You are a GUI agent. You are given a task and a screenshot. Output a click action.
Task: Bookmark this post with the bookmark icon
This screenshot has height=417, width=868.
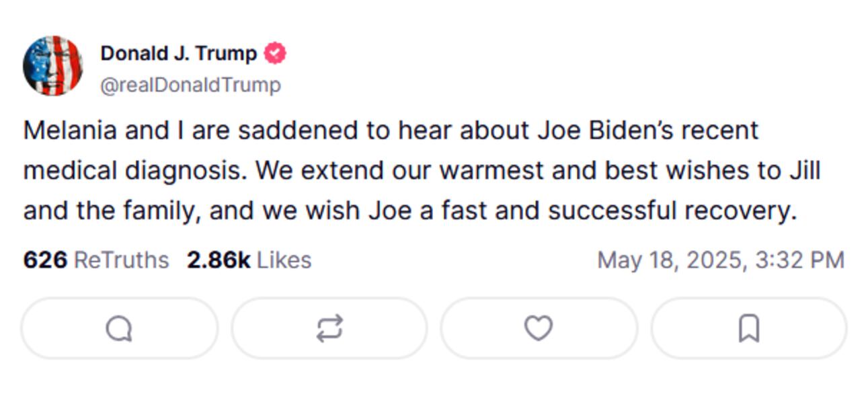748,329
